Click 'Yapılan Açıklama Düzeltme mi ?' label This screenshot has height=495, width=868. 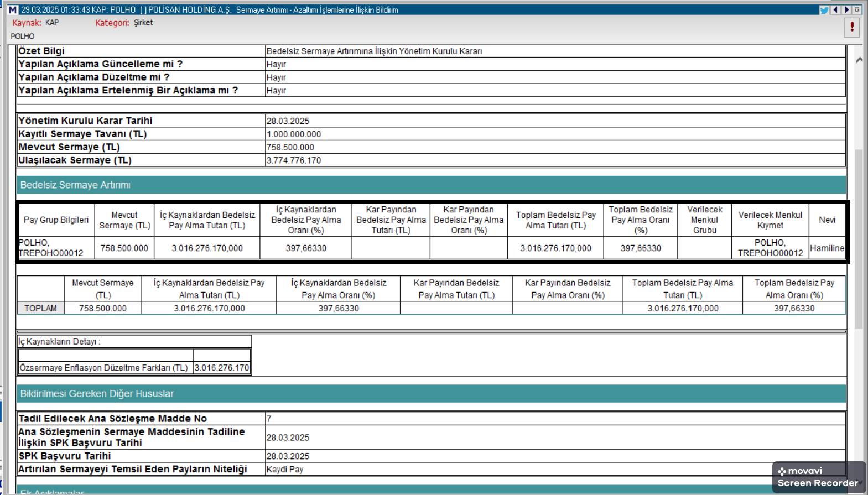pyautogui.click(x=94, y=77)
